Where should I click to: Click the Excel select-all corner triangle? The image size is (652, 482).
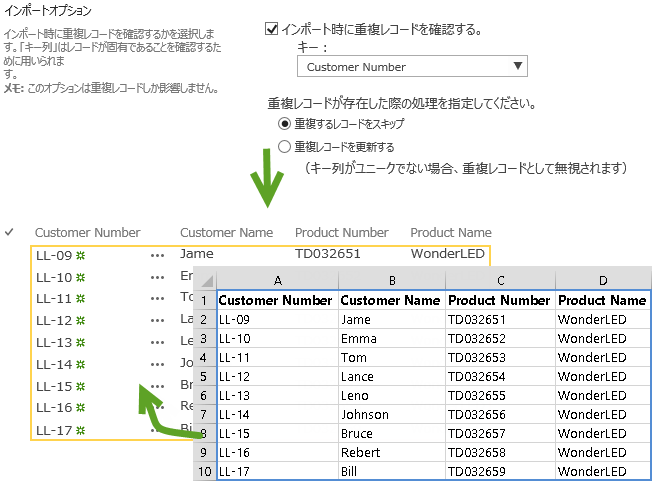pyautogui.click(x=207, y=281)
